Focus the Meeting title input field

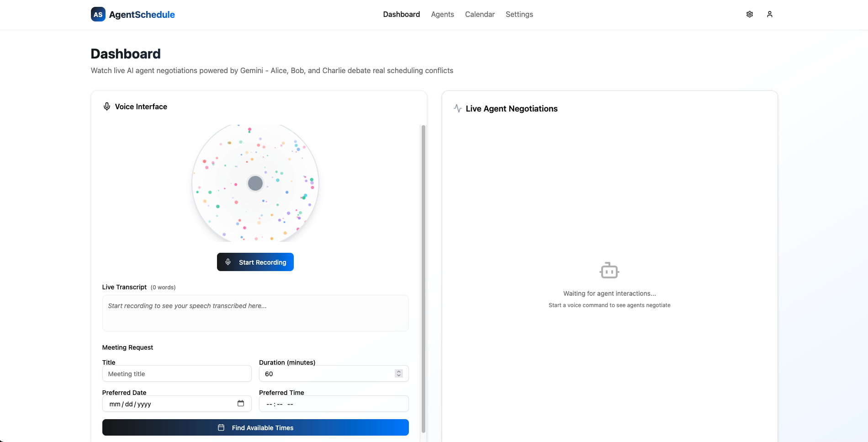(x=177, y=373)
